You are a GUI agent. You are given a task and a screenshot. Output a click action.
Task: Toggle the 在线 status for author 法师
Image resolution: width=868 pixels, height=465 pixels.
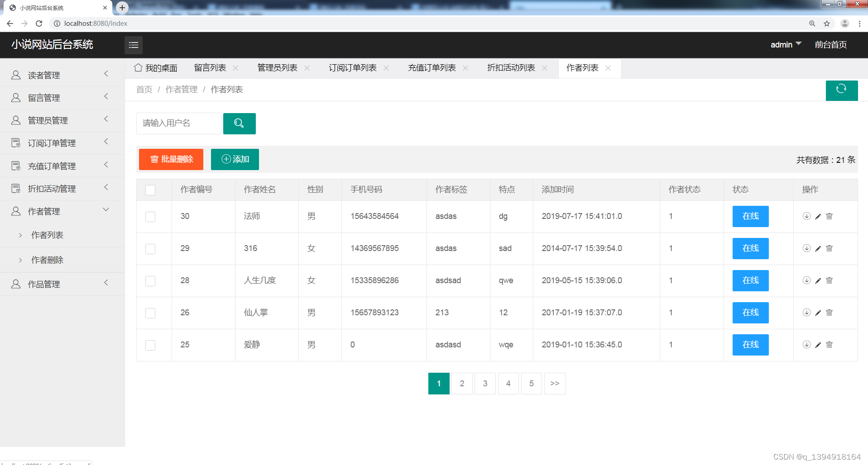tap(750, 216)
